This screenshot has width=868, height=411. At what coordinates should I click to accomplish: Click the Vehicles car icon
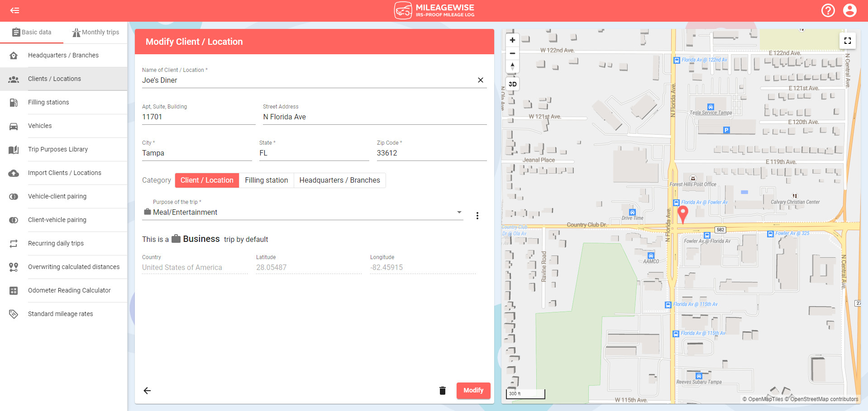click(x=14, y=126)
